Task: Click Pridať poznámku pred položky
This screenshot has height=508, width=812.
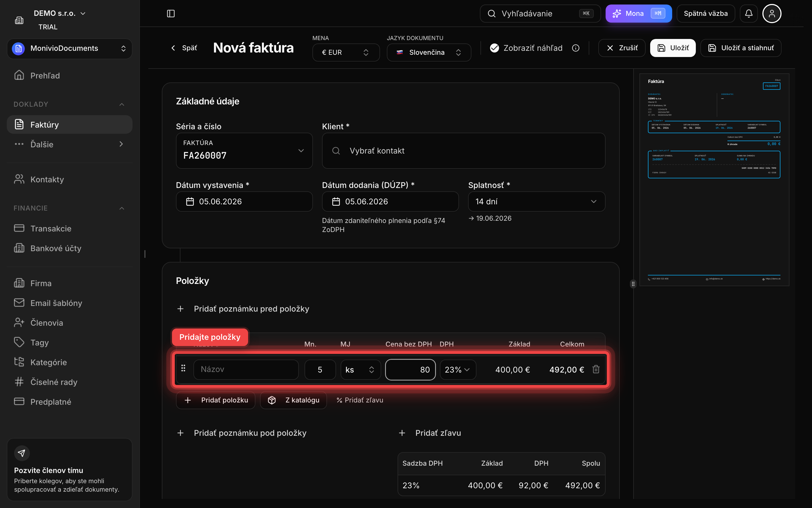Action: (x=243, y=309)
